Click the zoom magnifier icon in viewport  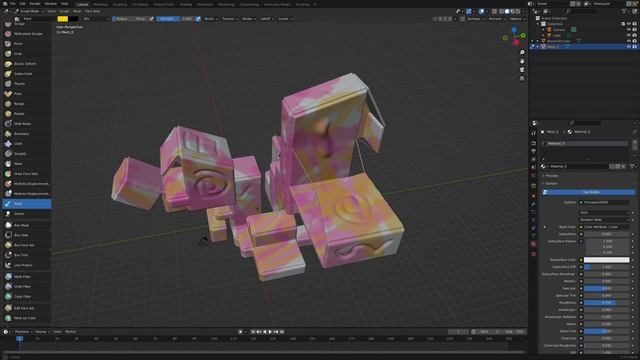pos(522,53)
